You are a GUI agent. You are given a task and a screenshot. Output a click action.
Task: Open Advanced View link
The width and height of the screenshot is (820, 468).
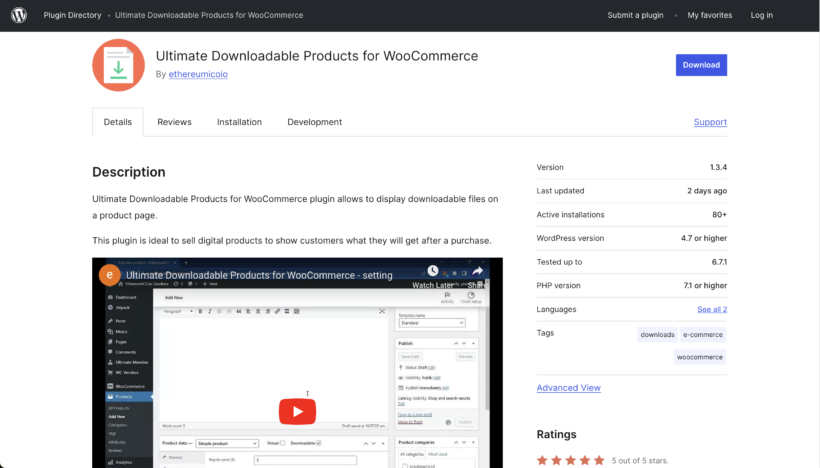pos(568,387)
